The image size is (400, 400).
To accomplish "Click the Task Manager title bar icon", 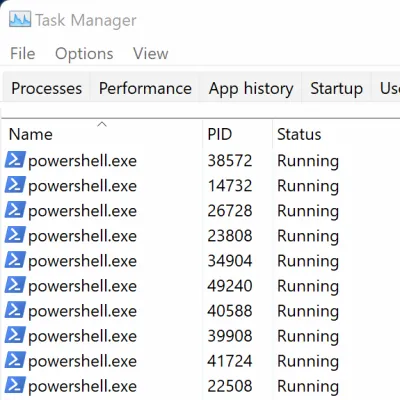I will coord(20,19).
